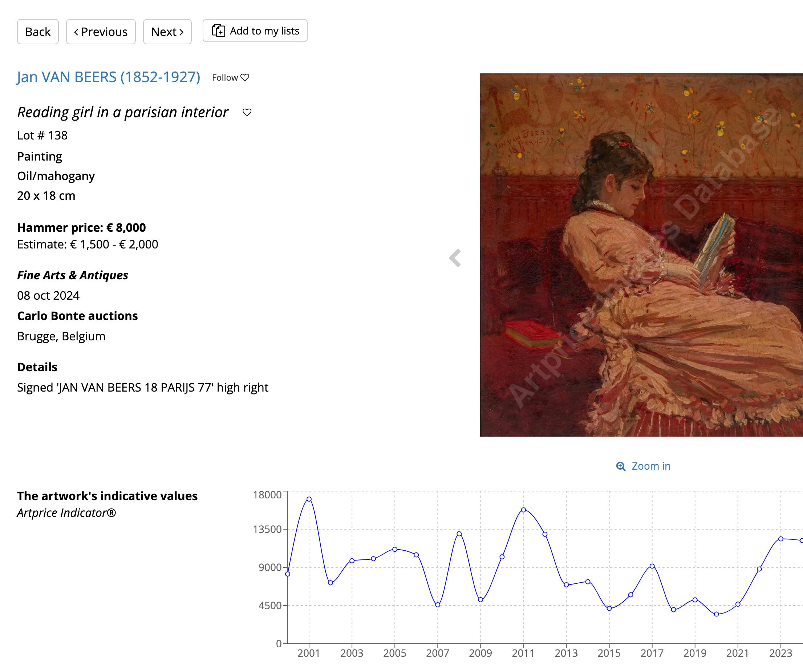
Task: Click the 2011 data point on chart
Action: pos(523,510)
